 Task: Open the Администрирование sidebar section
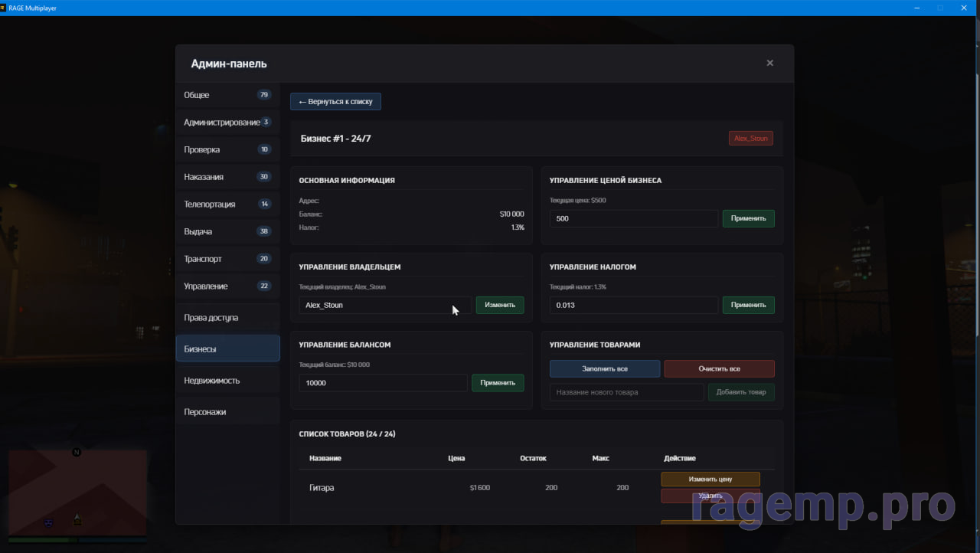(x=227, y=123)
